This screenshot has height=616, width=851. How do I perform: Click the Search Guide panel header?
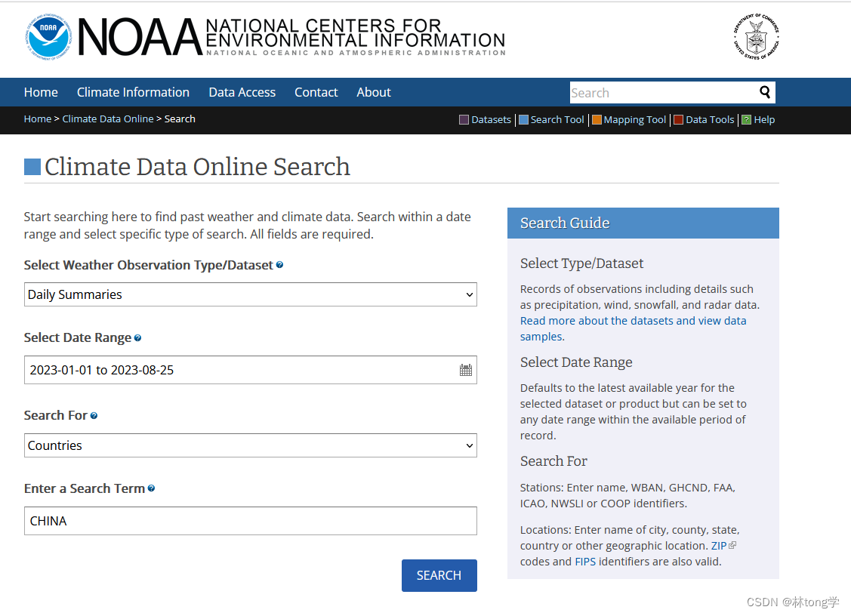point(643,223)
